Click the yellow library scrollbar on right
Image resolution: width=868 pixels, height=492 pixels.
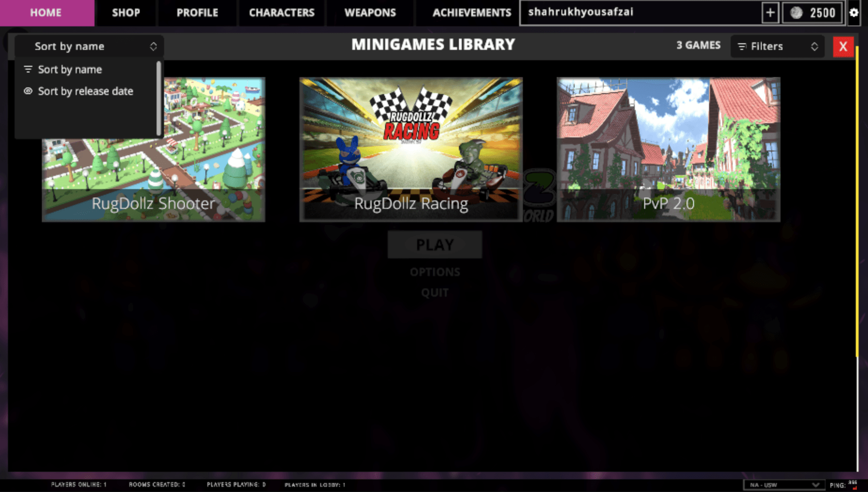coord(858,202)
